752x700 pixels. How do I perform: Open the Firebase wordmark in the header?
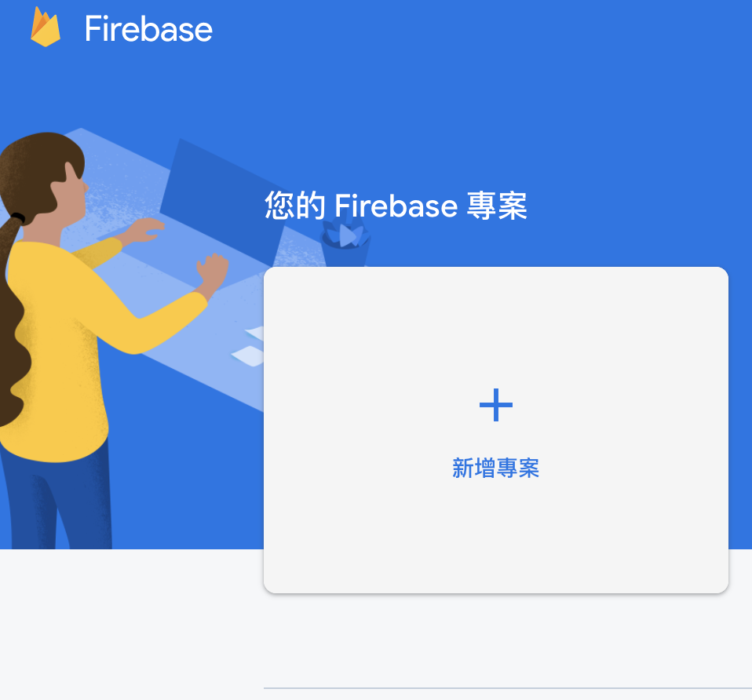pyautogui.click(x=148, y=29)
